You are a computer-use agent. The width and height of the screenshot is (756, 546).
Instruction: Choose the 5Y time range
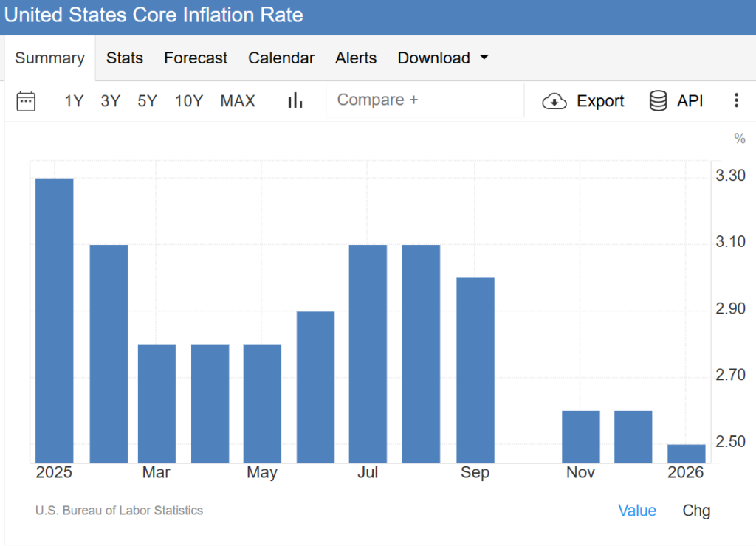[148, 101]
